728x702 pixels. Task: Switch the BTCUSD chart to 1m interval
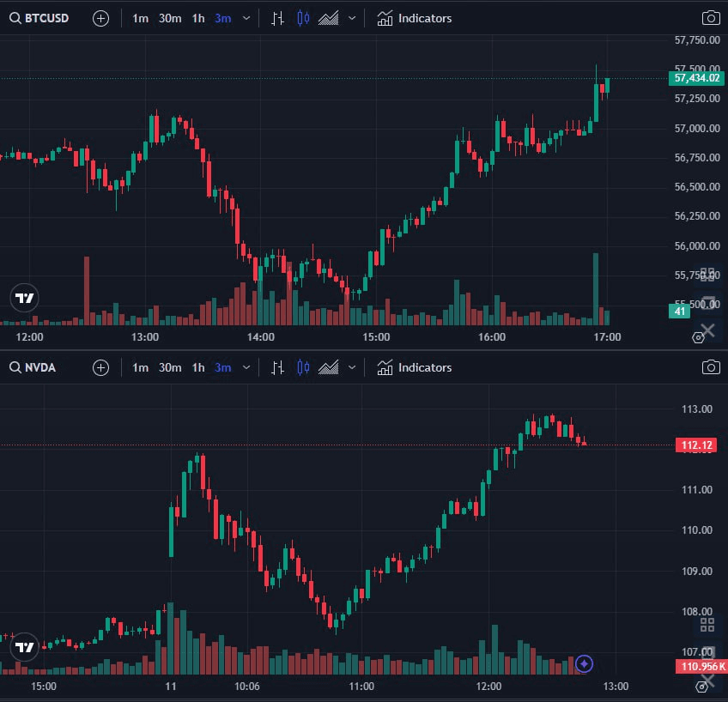coord(140,19)
